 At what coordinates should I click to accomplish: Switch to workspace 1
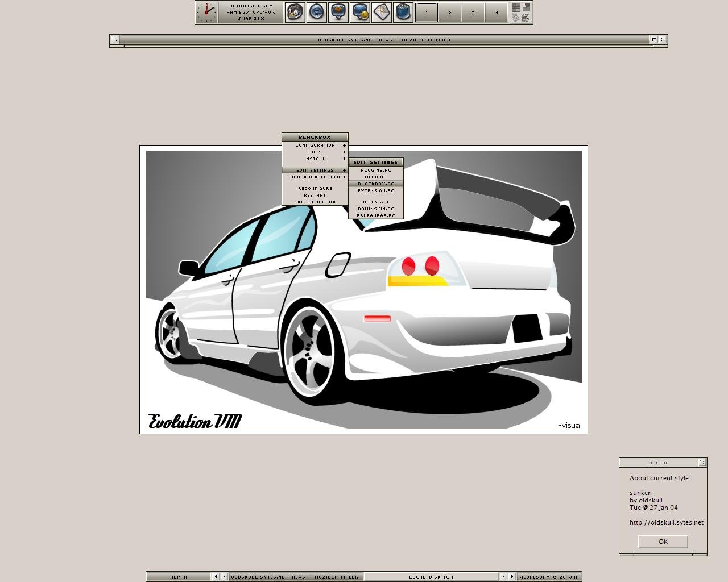427,13
